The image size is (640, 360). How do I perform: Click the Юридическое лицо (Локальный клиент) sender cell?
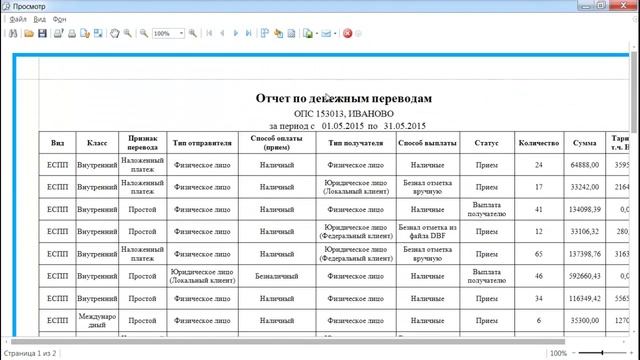pyautogui.click(x=202, y=276)
